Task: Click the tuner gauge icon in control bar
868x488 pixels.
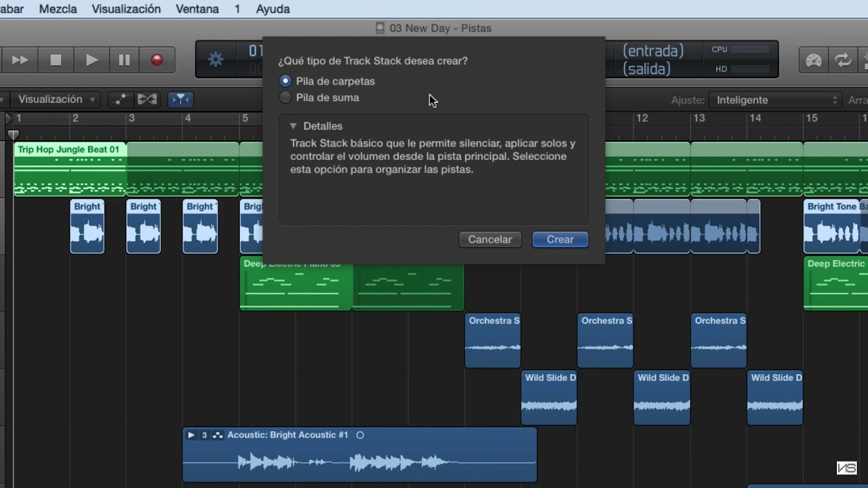Action: click(x=814, y=60)
